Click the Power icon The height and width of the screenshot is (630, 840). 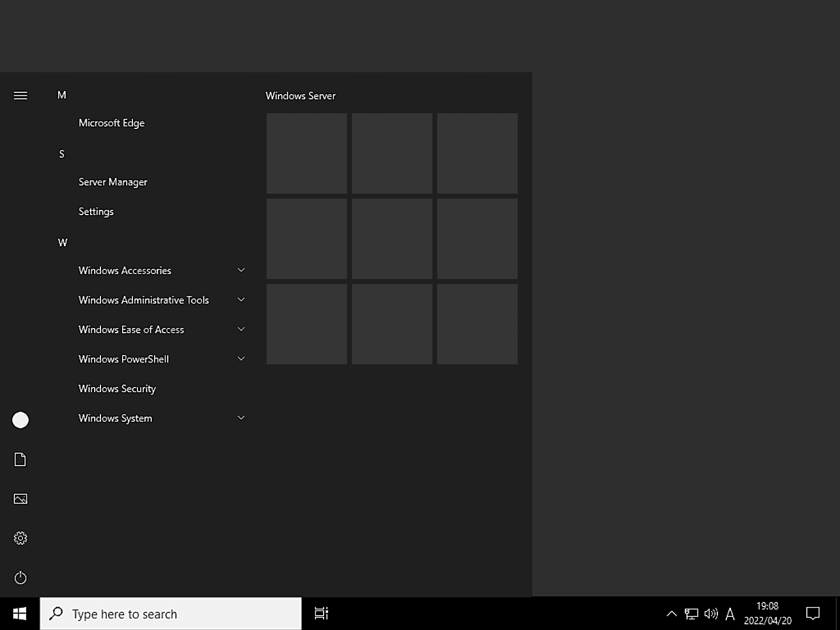(x=21, y=577)
